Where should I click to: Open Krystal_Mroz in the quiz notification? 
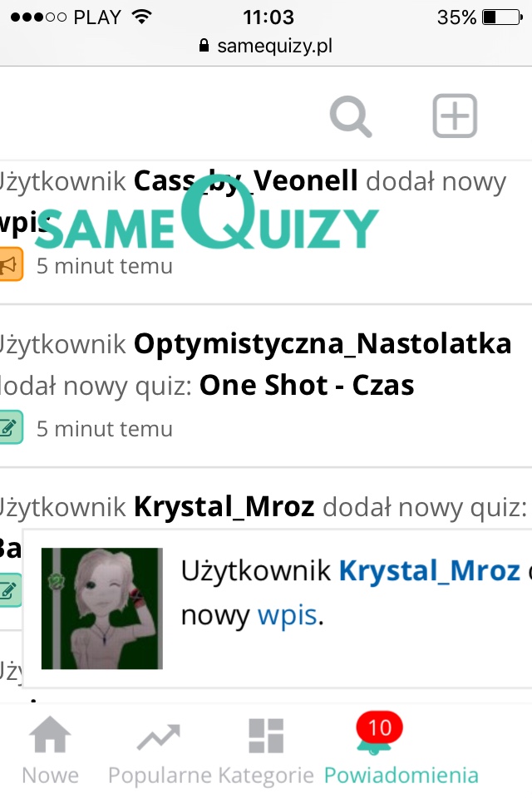(x=224, y=507)
